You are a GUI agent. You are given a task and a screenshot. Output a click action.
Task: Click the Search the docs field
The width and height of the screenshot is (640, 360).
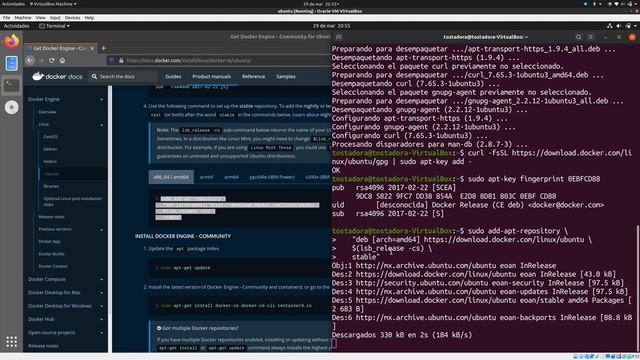click(x=122, y=76)
